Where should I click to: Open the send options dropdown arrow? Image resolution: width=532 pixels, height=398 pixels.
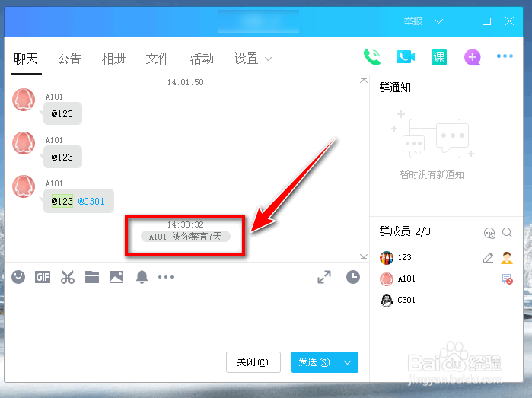(348, 362)
